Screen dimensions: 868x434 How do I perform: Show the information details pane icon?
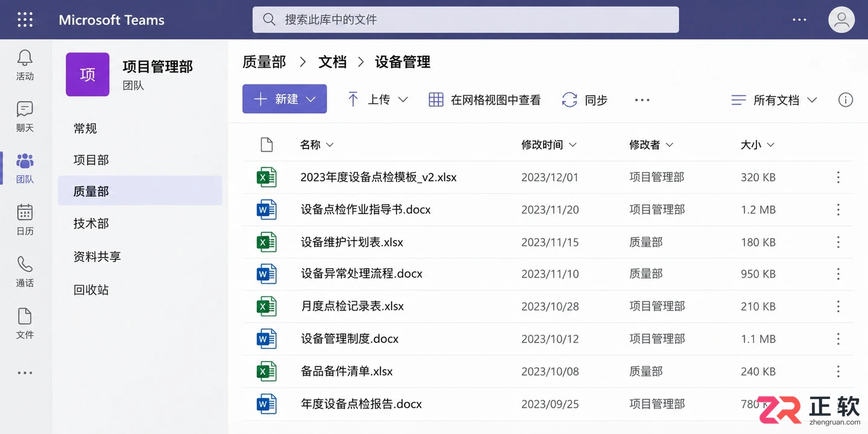coord(846,100)
